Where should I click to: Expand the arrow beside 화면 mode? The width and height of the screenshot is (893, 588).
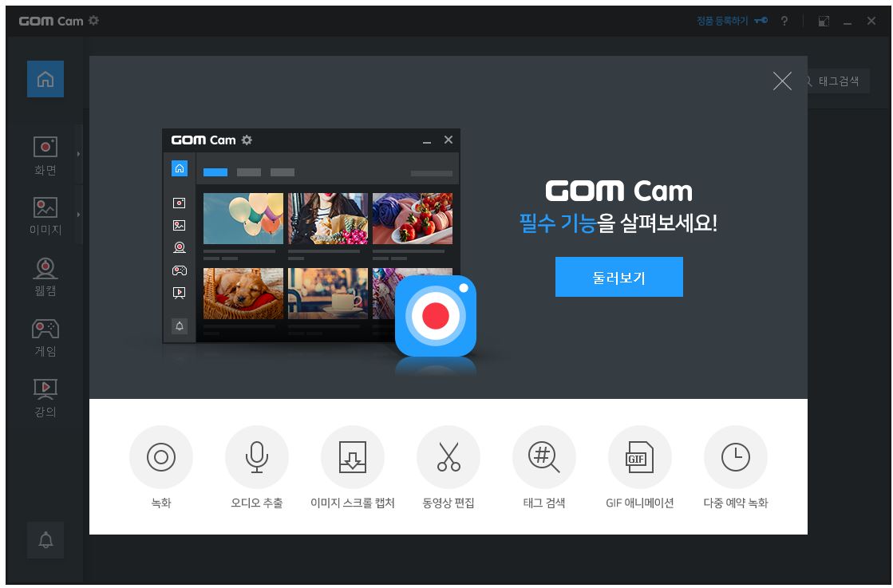[78, 154]
